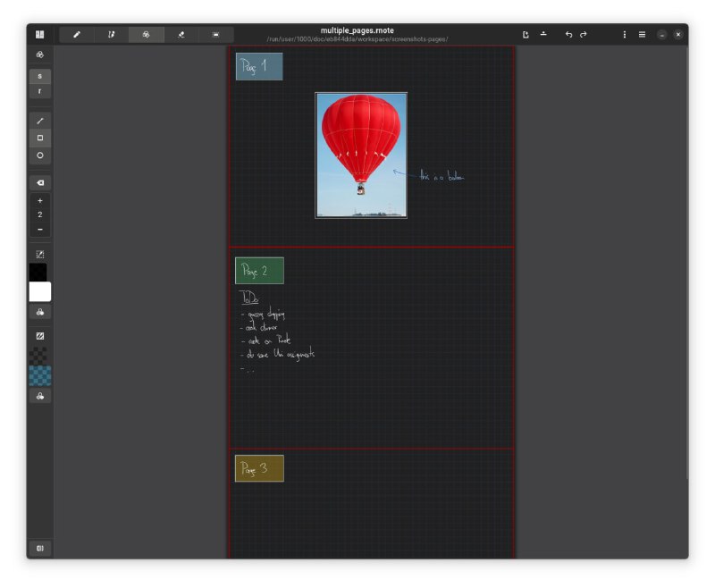This screenshot has height=588, width=715.
Task: Open shaper style configuration popover
Action: pyautogui.click(x=40, y=55)
